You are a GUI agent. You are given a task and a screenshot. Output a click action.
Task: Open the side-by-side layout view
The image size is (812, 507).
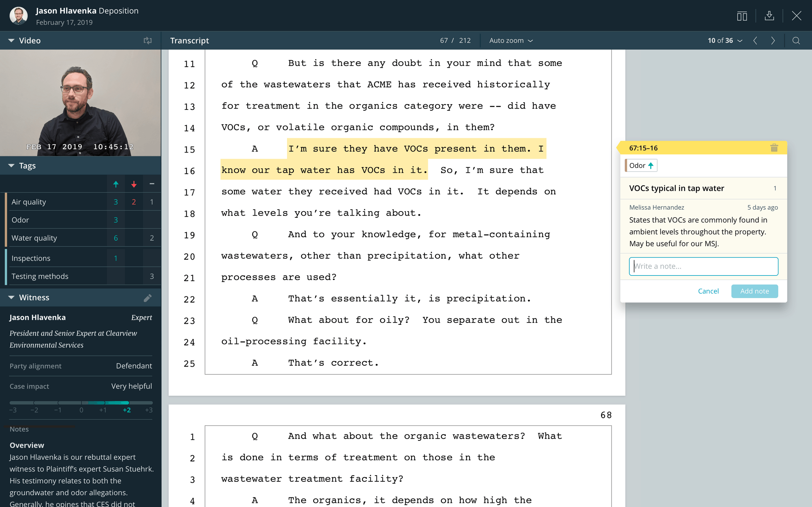[742, 16]
